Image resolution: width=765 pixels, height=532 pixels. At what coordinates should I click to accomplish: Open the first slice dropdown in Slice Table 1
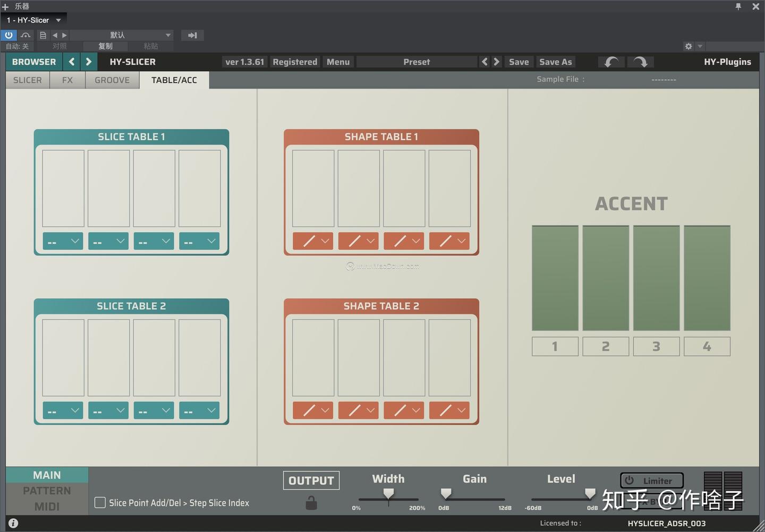pos(62,241)
